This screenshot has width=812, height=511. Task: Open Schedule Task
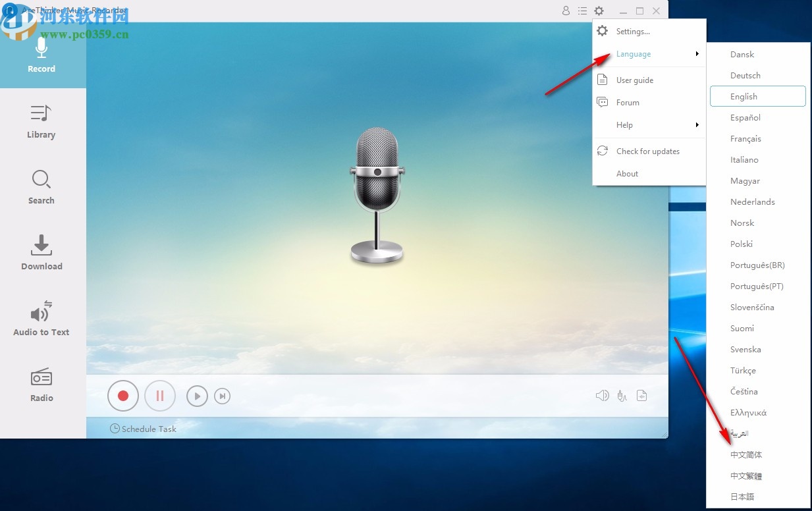pyautogui.click(x=143, y=429)
